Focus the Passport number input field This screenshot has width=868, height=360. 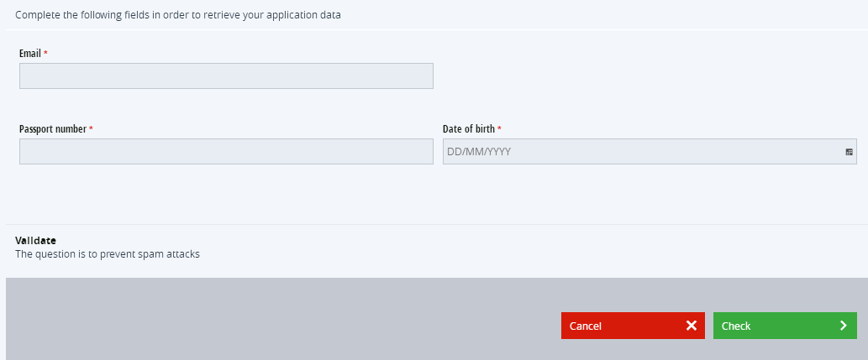[x=226, y=152]
